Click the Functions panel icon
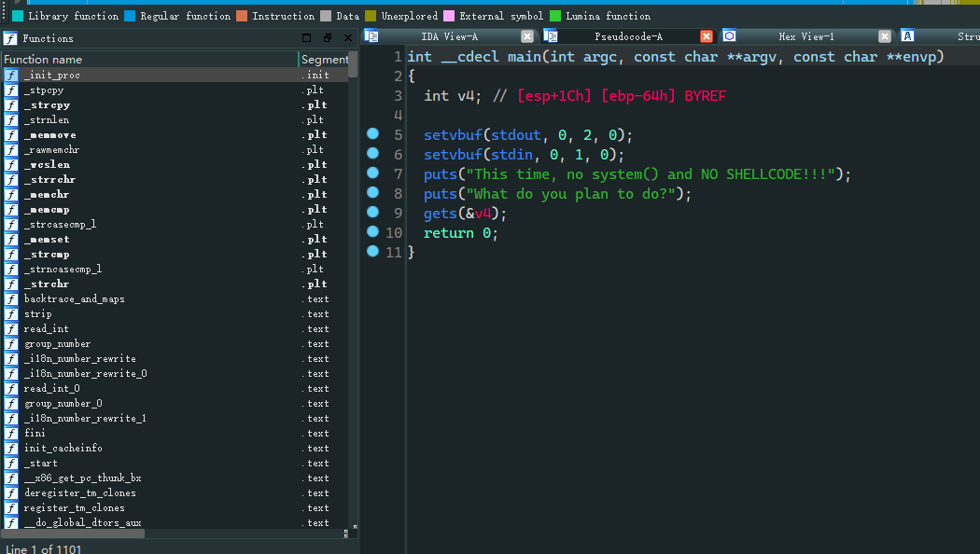 (x=10, y=38)
